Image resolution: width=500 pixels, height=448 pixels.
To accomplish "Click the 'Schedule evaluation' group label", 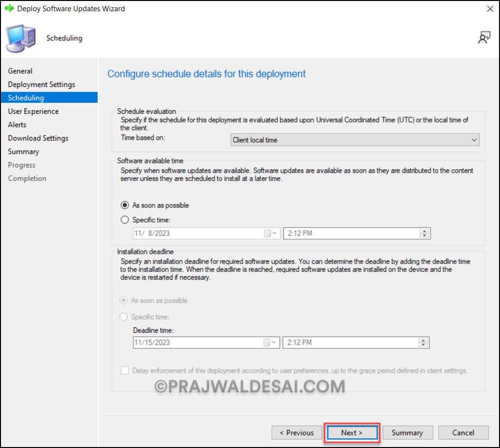I will coord(146,111).
